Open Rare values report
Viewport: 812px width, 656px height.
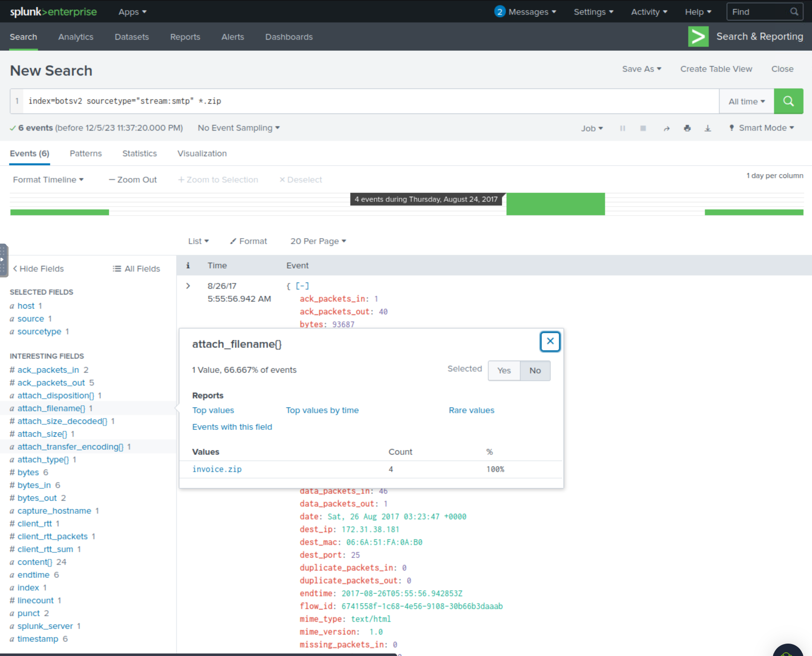point(471,410)
